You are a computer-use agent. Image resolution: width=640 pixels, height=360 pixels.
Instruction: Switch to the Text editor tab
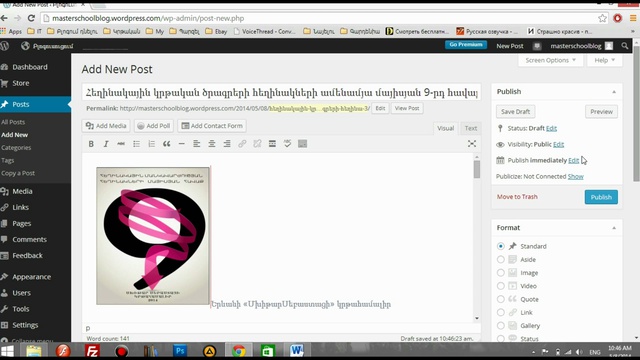(x=471, y=128)
